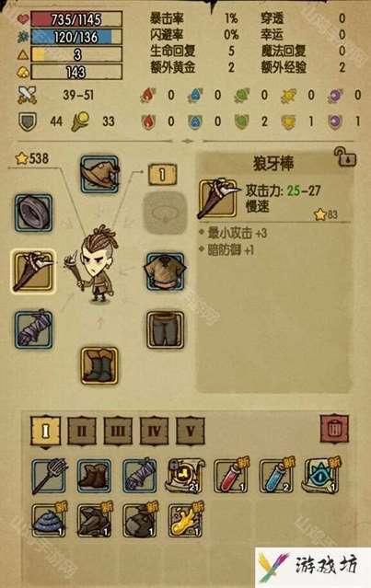Switch to inventory tab III
Viewport: 371px width, 588px height.
click(x=118, y=432)
